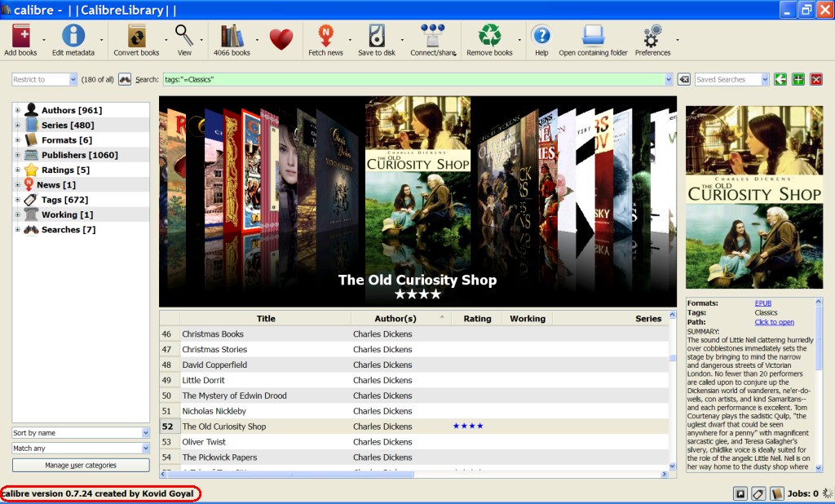Click the book list vertical scrollbar

[x=672, y=390]
